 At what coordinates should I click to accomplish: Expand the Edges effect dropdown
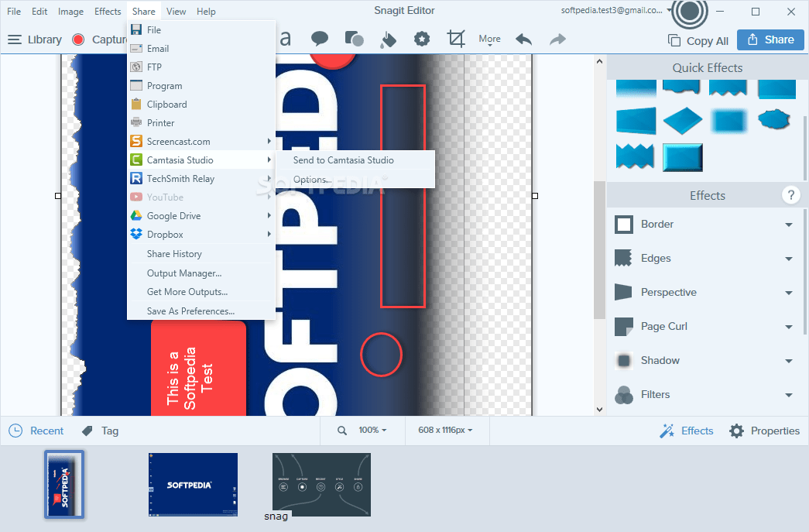coord(789,259)
